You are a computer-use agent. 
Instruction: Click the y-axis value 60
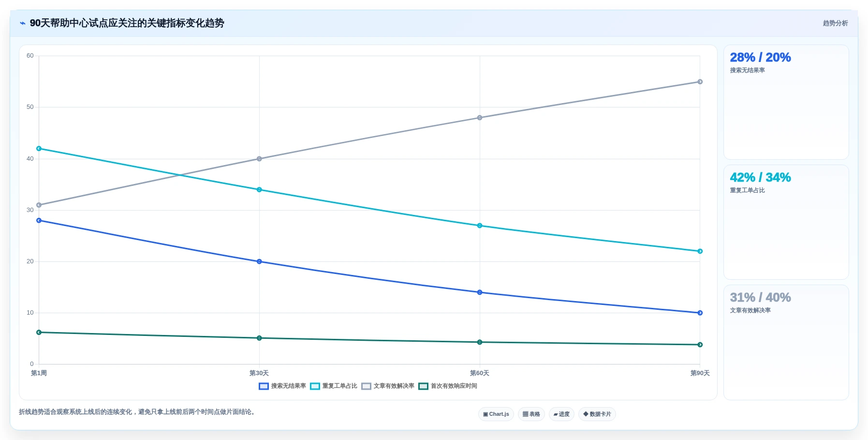[30, 56]
